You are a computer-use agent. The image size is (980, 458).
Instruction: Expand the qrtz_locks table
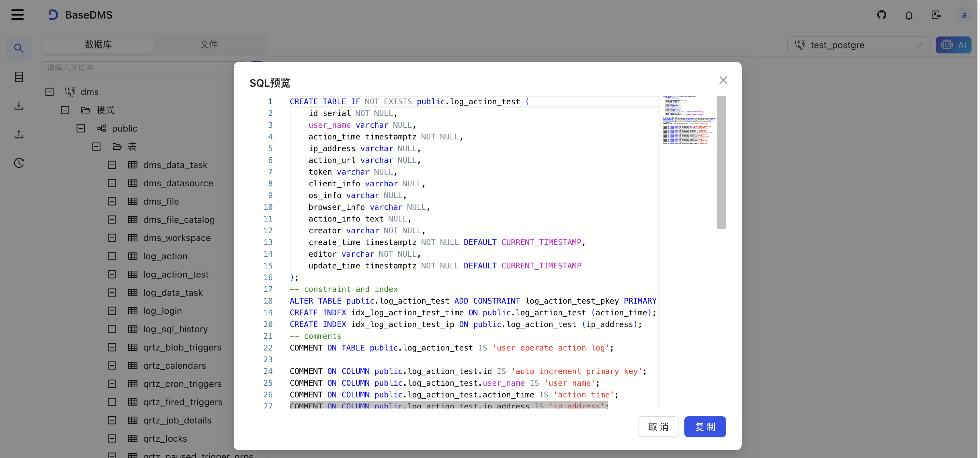(112, 438)
